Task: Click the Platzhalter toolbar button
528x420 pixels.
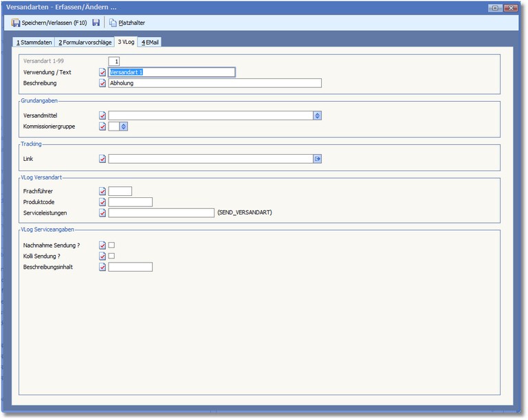Action: coord(127,23)
